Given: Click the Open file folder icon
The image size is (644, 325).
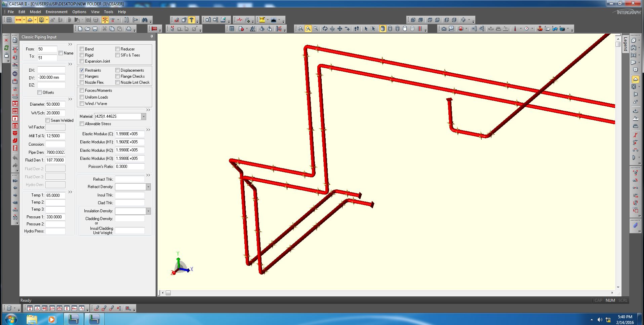Looking at the screenshot, I should (87, 29).
